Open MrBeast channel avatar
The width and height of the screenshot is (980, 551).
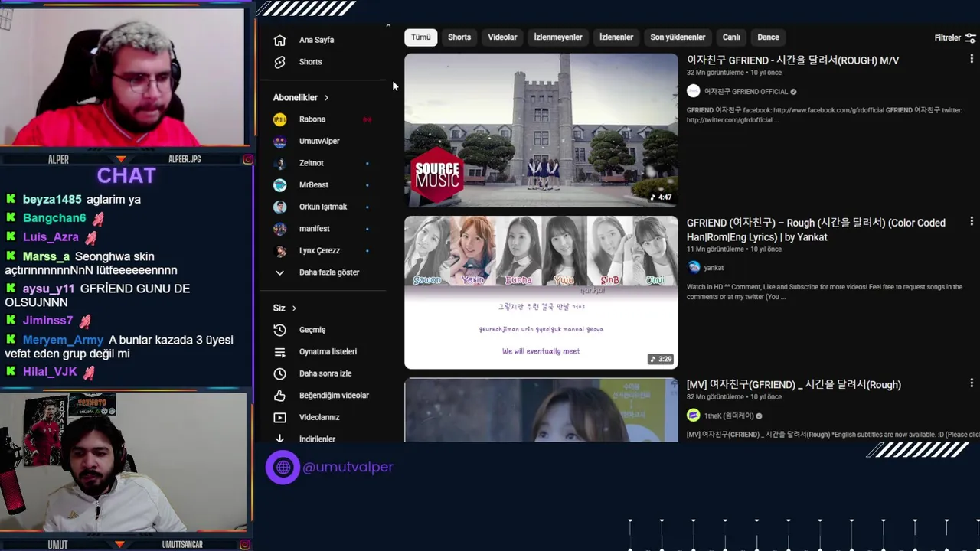tap(280, 185)
